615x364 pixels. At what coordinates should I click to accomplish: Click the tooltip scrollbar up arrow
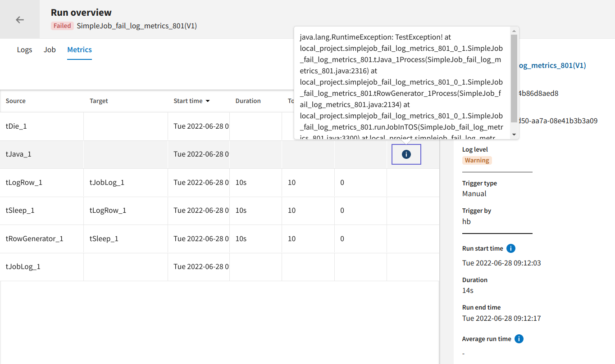pos(514,31)
